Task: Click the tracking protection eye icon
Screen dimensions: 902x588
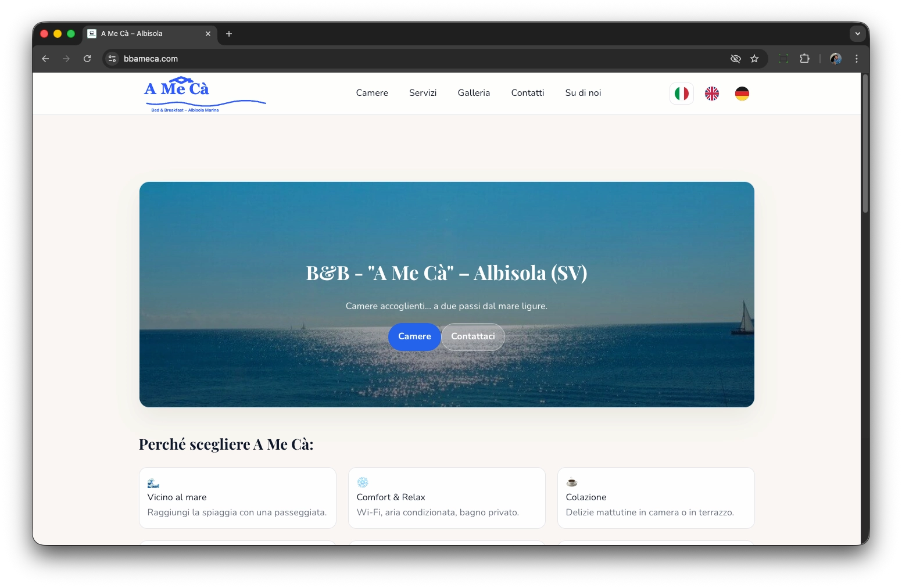Action: coord(735,59)
